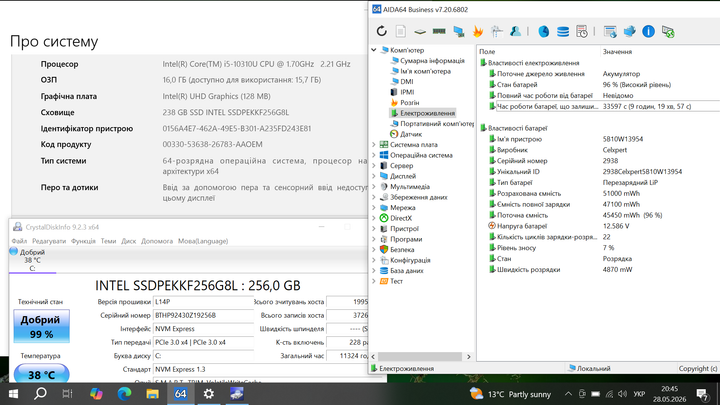The image size is (720, 405).
Task: Open Мова(Language) menu in CrystalDiskInfo
Action: (x=203, y=241)
